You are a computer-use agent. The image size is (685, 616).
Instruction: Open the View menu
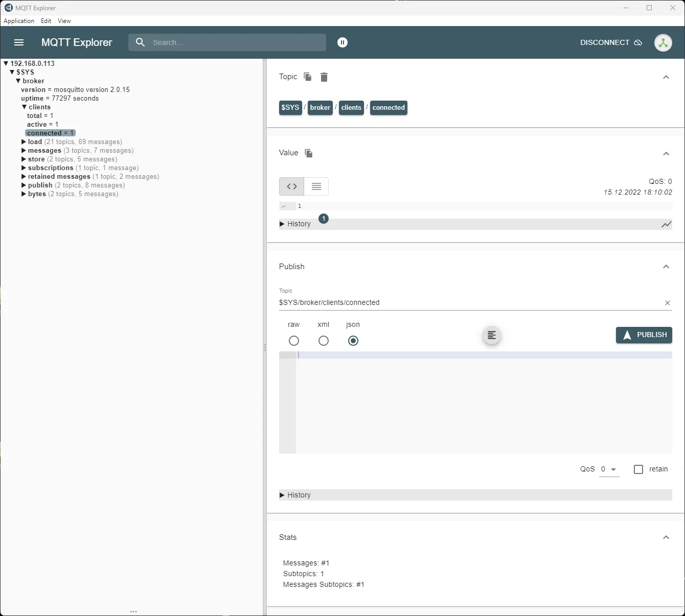[64, 21]
